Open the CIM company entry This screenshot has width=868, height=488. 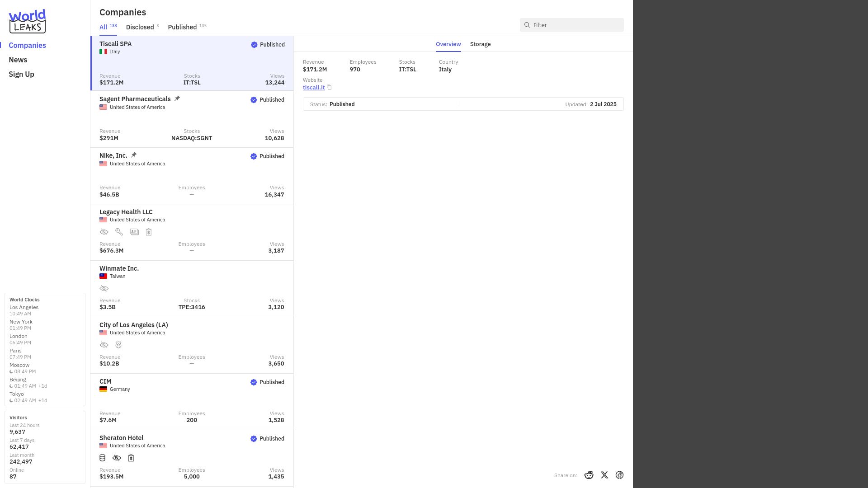[192, 402]
